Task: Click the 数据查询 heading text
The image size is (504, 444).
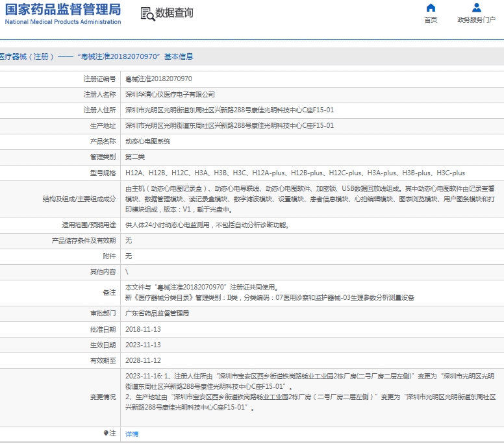Action: click(x=174, y=13)
